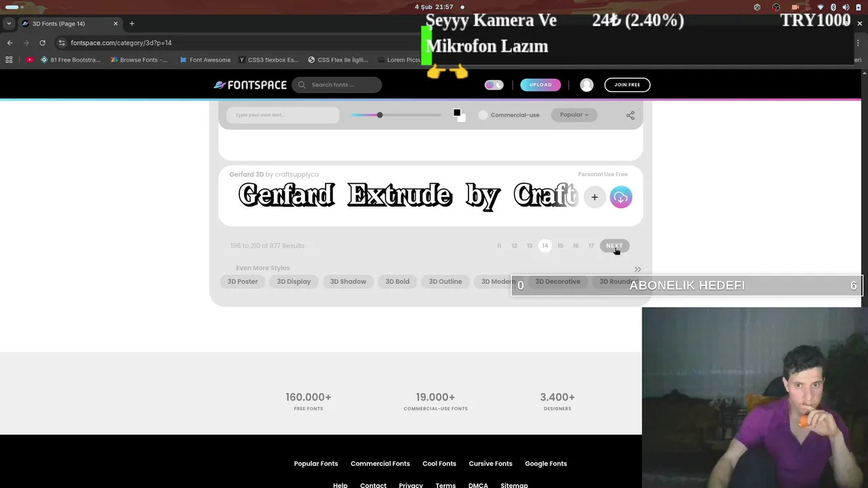Click the share icon in filter bar
The height and width of the screenshot is (488, 868).
pos(630,115)
